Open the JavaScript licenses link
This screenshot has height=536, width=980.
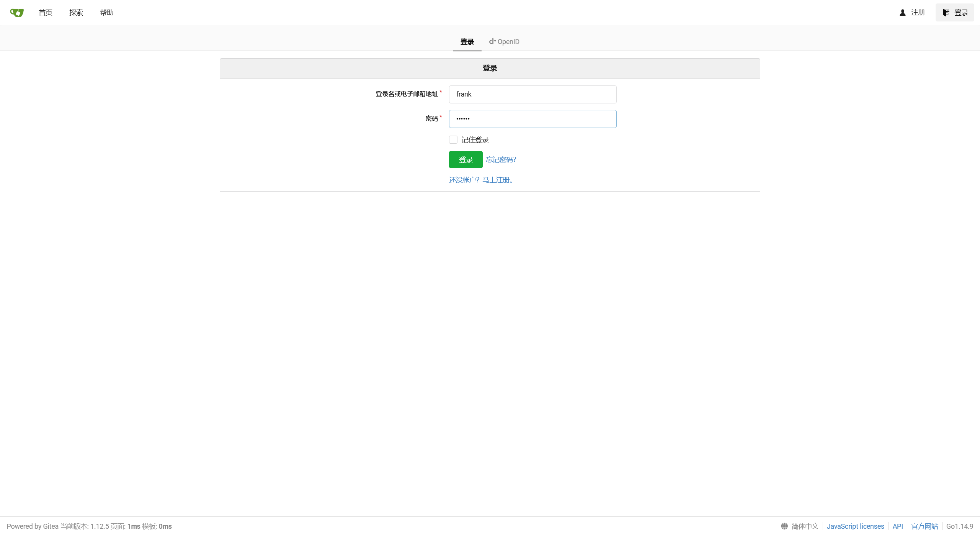click(855, 526)
